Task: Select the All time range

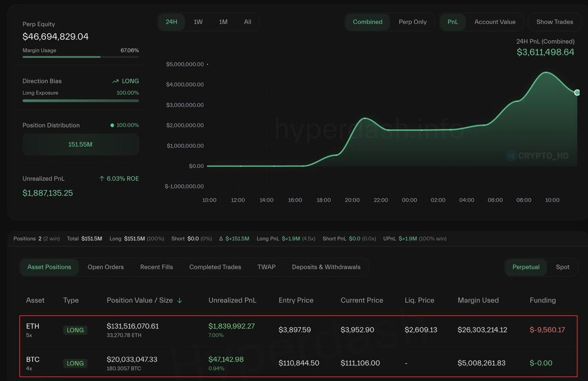Action: 247,22
